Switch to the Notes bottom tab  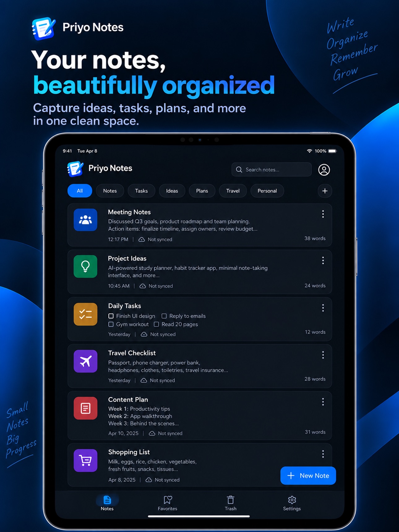[107, 503]
